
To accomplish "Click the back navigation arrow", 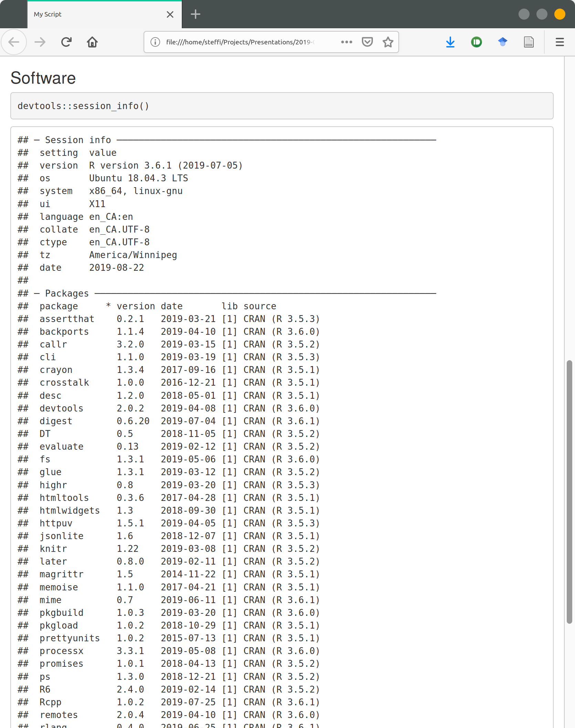I will pos(14,42).
